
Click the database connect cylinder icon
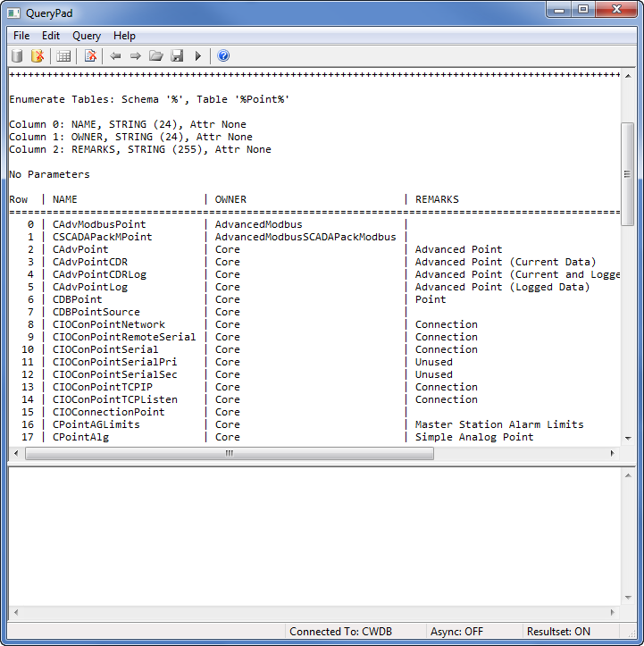pos(17,56)
